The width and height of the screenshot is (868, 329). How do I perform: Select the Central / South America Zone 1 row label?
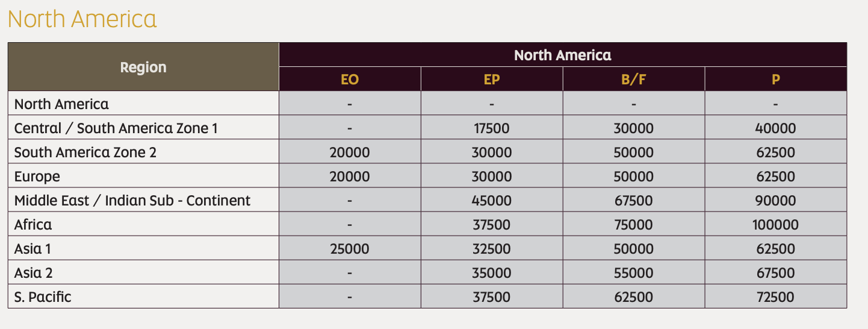click(x=116, y=128)
